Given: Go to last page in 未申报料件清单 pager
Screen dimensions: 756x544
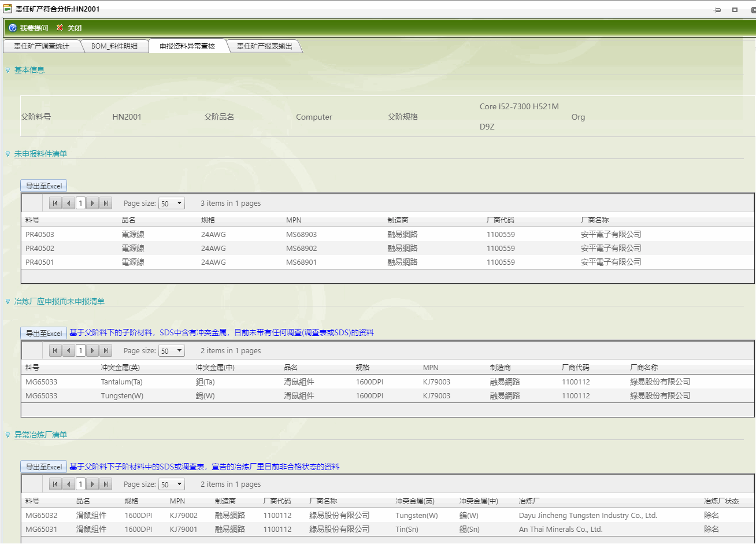Looking at the screenshot, I should point(105,203).
